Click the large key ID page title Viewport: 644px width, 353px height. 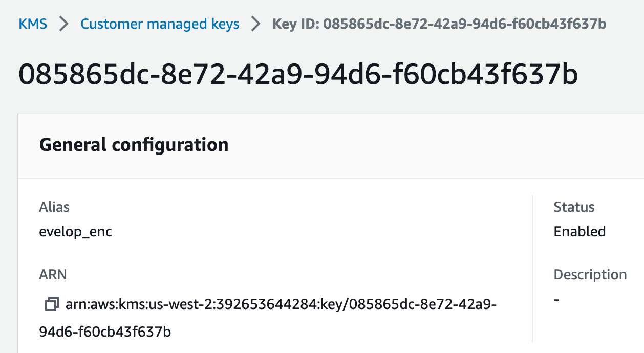298,75
